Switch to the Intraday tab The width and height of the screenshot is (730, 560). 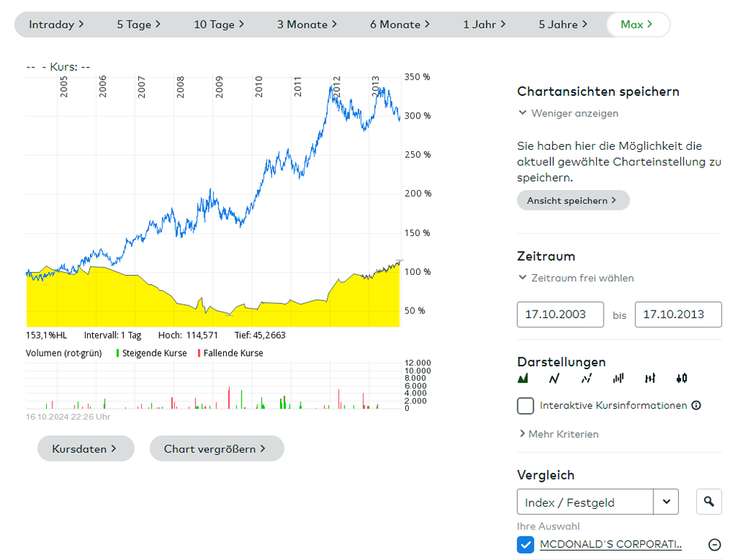(56, 25)
